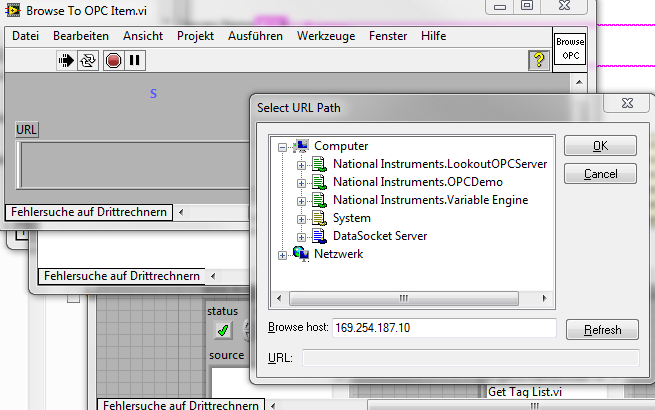Screen dimensions: 655x410
Task: Click scroll-left arrow beside top Fehlersuche label
Action: (181, 212)
